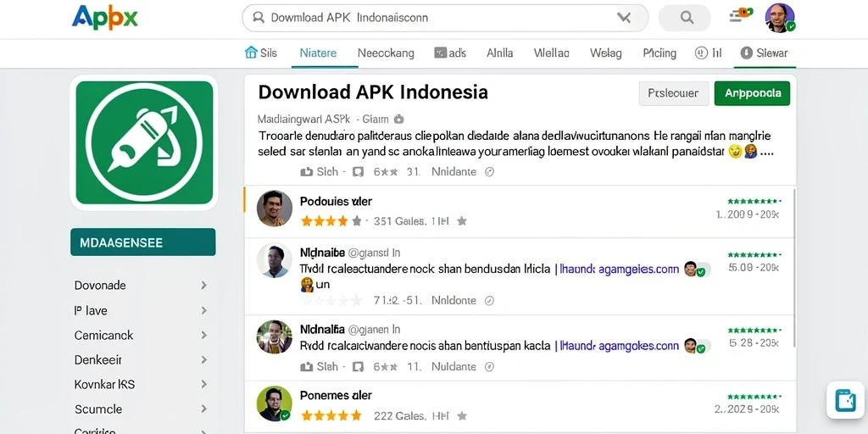Click the search field with Download APK text
This screenshot has height=434, width=868.
[445, 18]
